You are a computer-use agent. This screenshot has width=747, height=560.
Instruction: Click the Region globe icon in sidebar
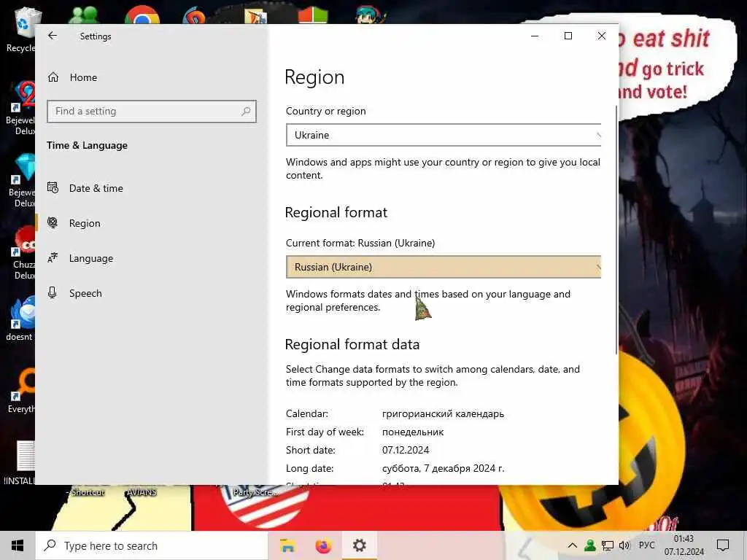(x=53, y=222)
